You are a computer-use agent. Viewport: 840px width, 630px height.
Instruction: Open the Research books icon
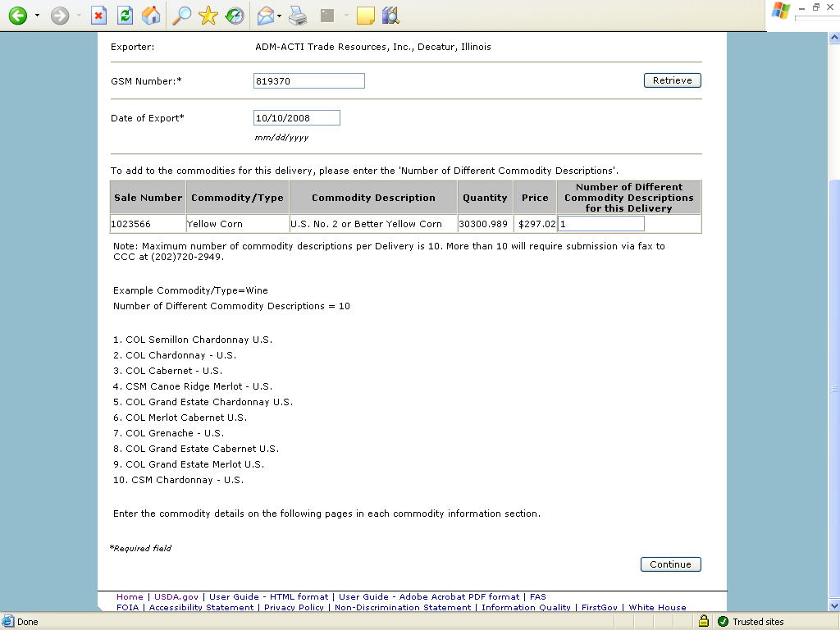pos(391,16)
